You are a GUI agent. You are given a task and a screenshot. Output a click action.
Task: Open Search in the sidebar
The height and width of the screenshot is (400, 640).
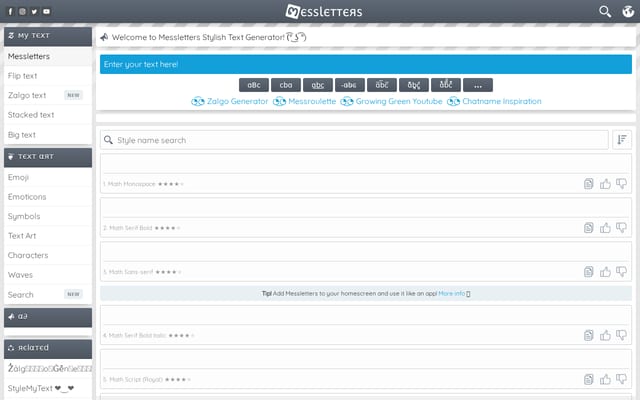pyautogui.click(x=48, y=295)
